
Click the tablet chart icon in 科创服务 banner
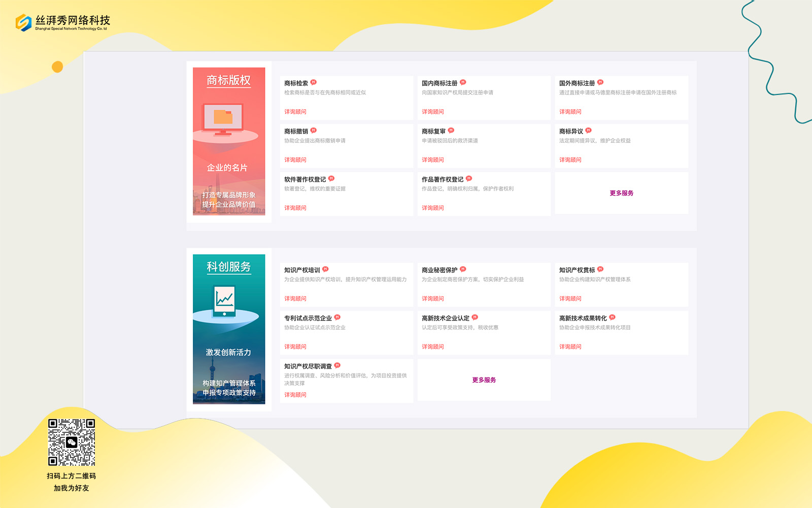pos(225,301)
